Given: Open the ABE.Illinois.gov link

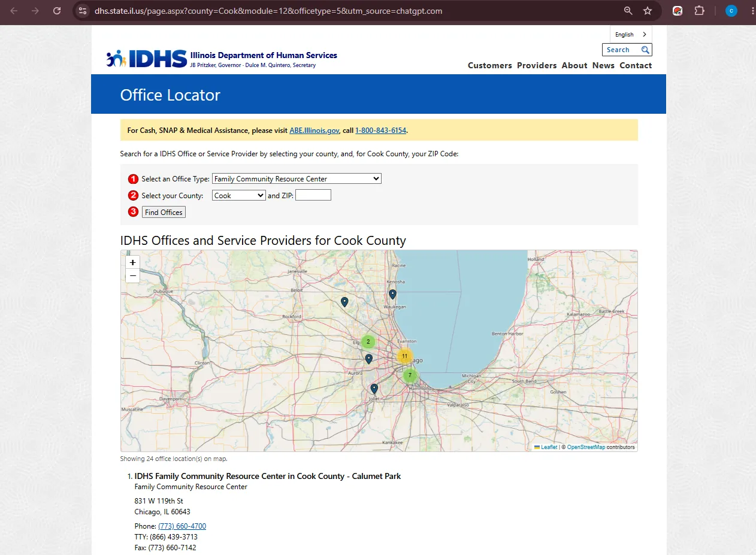Looking at the screenshot, I should [x=314, y=130].
